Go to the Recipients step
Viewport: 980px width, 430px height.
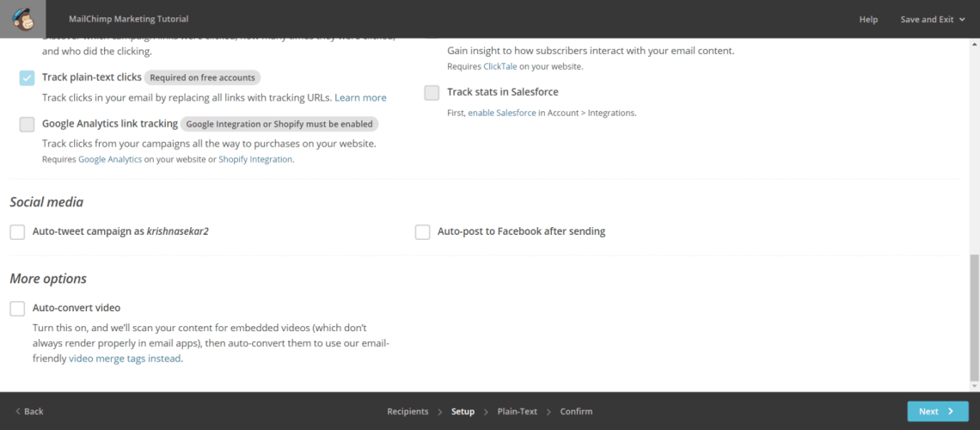pyautogui.click(x=407, y=411)
